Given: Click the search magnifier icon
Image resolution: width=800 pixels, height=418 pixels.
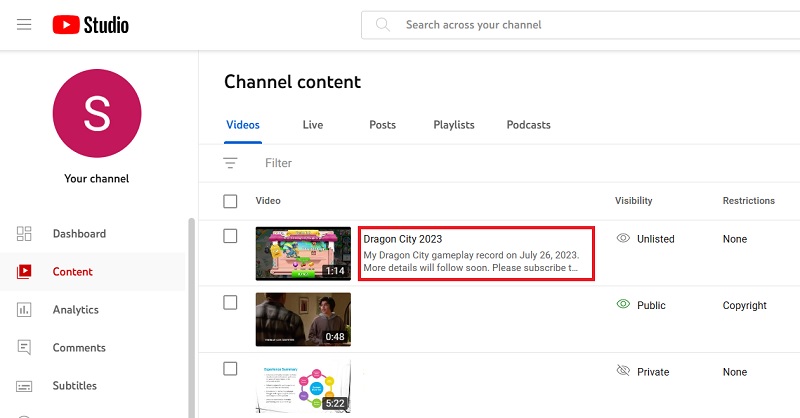Looking at the screenshot, I should click(x=383, y=24).
